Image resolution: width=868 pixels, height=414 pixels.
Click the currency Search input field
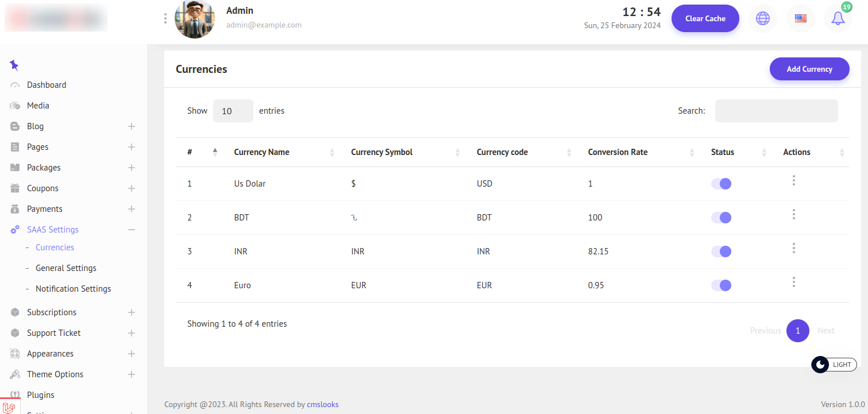776,111
